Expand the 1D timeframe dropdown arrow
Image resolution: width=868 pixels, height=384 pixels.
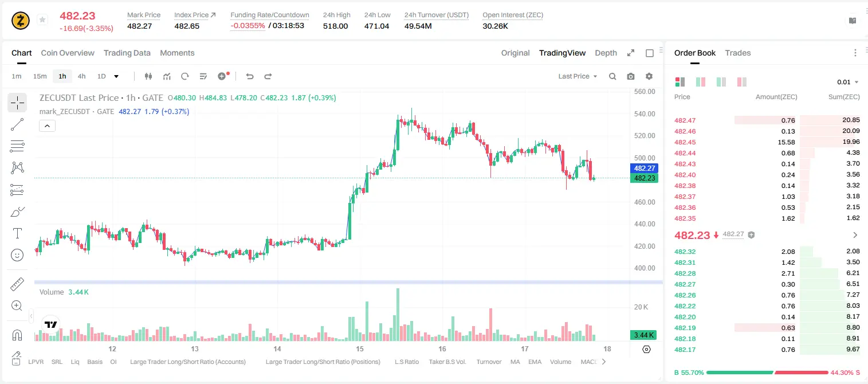(x=116, y=76)
